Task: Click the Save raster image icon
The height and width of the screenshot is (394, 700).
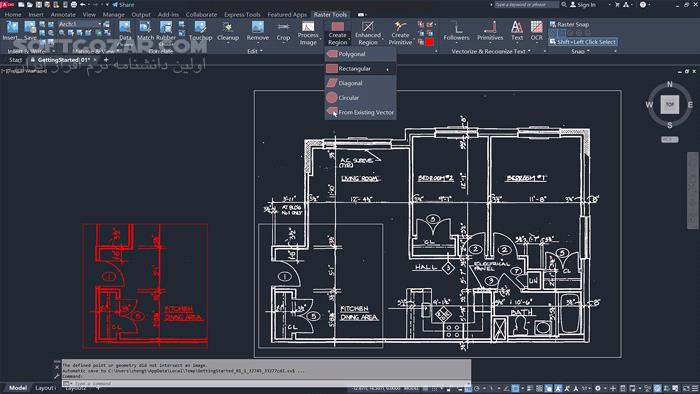Action: click(30, 28)
